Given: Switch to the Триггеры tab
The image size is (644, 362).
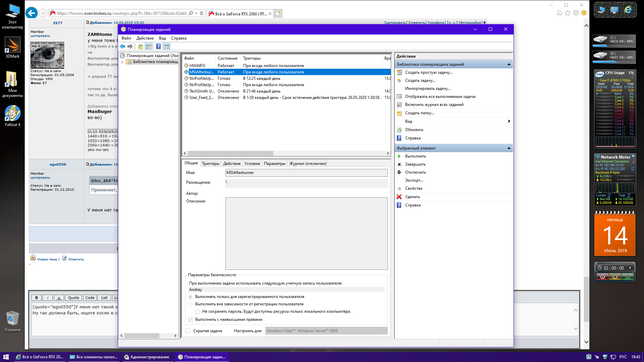Looking at the screenshot, I should coord(210,164).
